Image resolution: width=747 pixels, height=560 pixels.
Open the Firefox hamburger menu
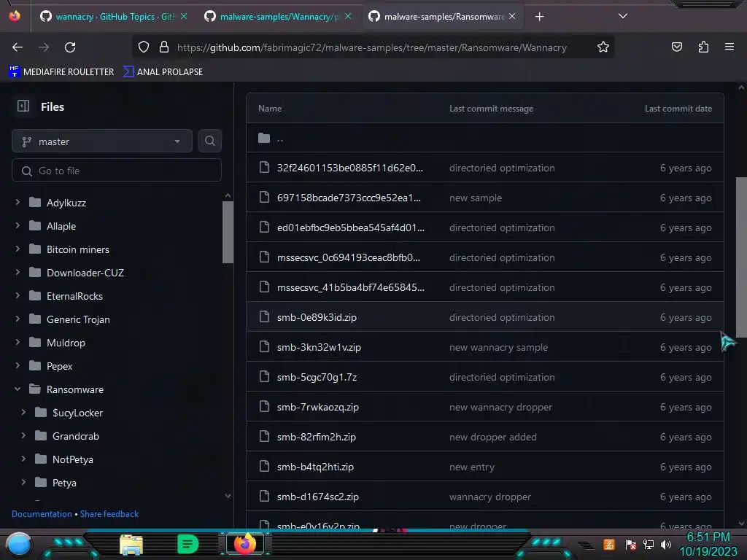point(729,47)
